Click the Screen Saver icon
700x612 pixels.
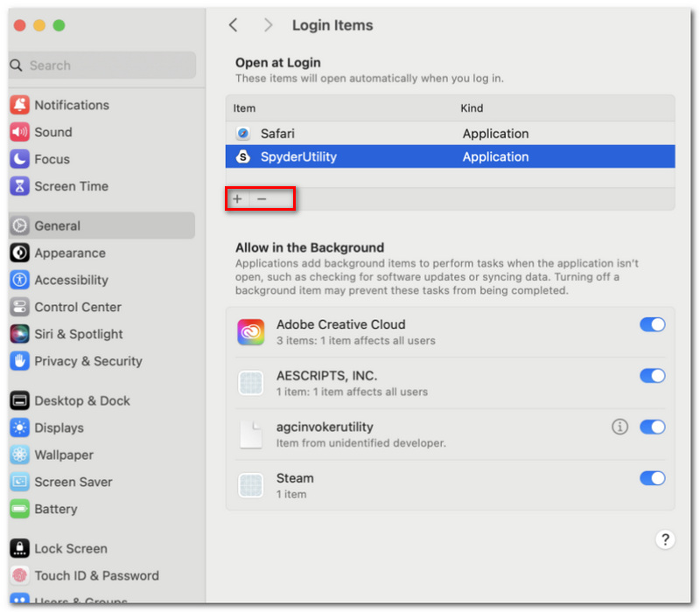click(x=19, y=482)
